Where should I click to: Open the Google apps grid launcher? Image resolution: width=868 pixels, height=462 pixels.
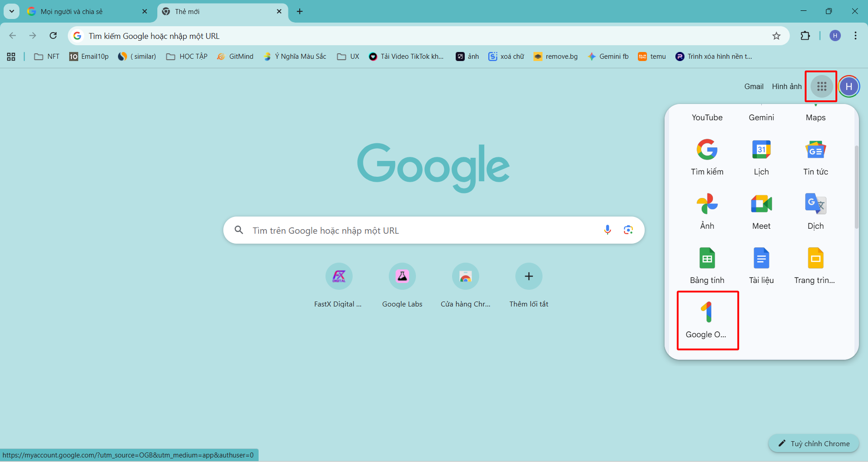pyautogui.click(x=821, y=86)
